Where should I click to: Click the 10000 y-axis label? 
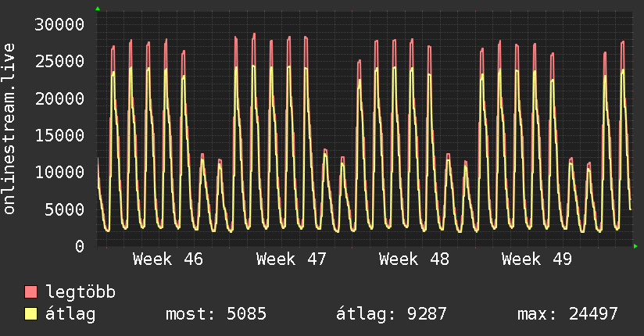click(x=60, y=172)
